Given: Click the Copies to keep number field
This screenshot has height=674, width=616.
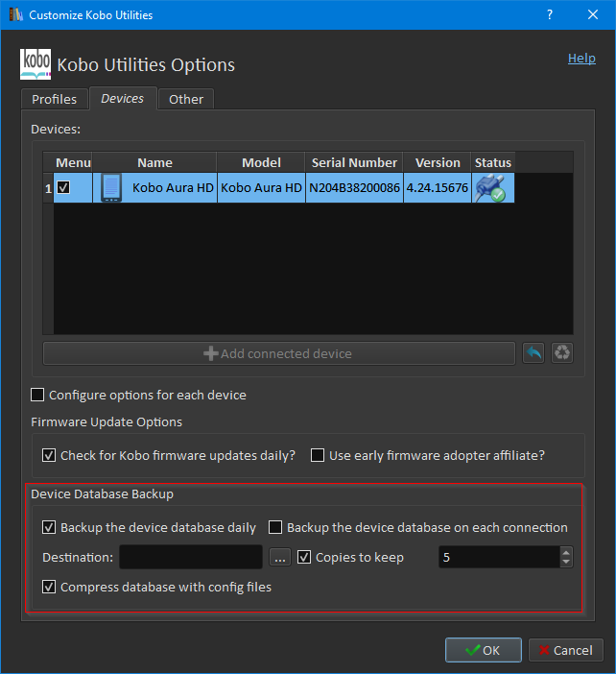Looking at the screenshot, I should 499,557.
